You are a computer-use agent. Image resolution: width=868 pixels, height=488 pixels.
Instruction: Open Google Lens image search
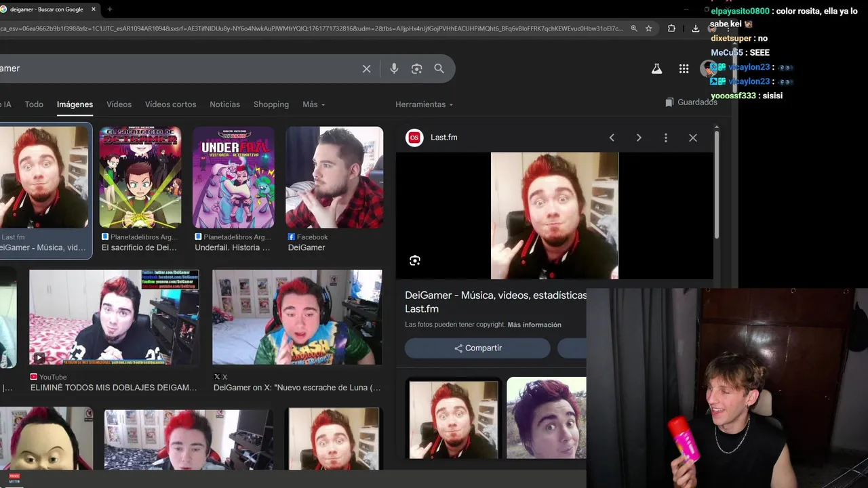pyautogui.click(x=416, y=68)
